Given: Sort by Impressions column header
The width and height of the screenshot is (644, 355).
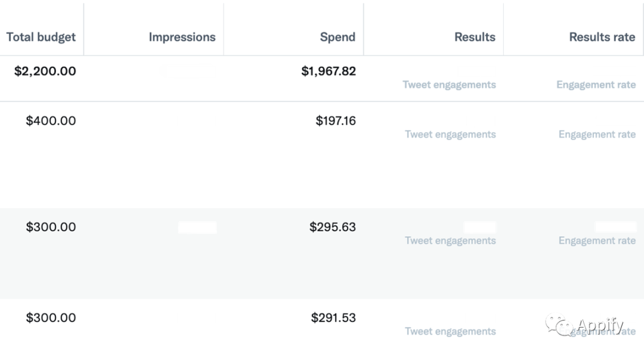Looking at the screenshot, I should tap(182, 37).
